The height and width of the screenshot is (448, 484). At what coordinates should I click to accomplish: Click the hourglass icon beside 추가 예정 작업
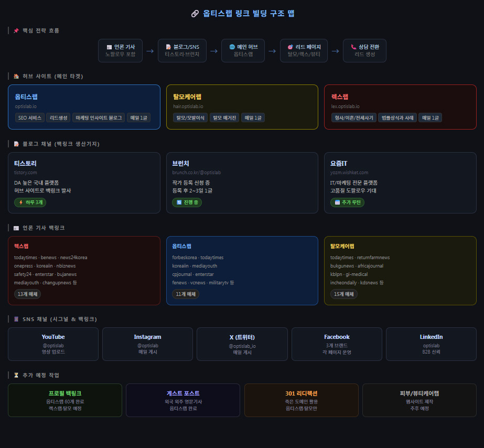tap(16, 375)
